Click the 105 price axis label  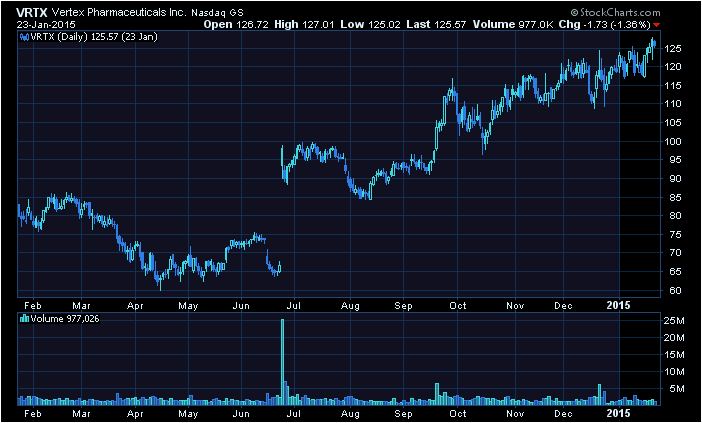pos(672,123)
